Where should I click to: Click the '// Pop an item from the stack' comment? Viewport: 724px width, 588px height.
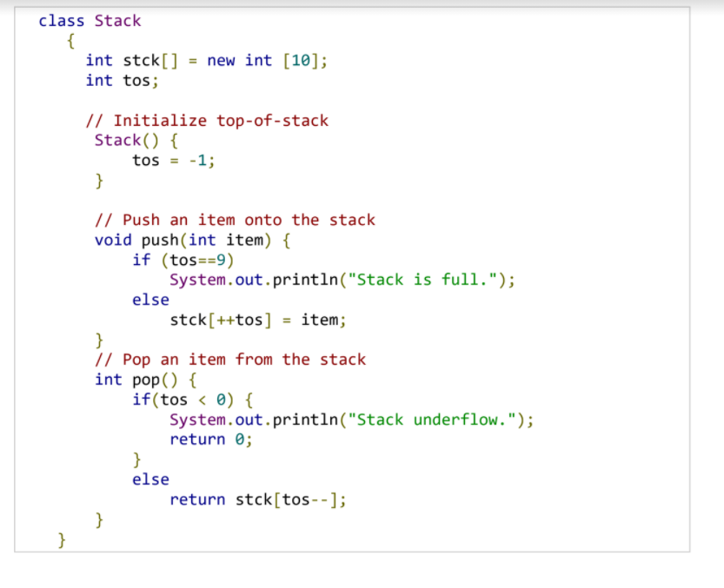pyautogui.click(x=230, y=360)
